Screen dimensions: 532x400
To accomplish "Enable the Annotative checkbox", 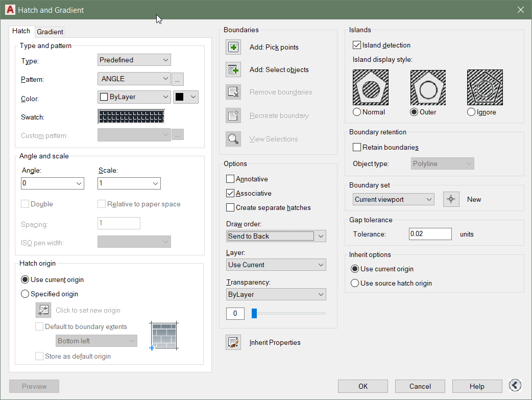I will pos(230,179).
